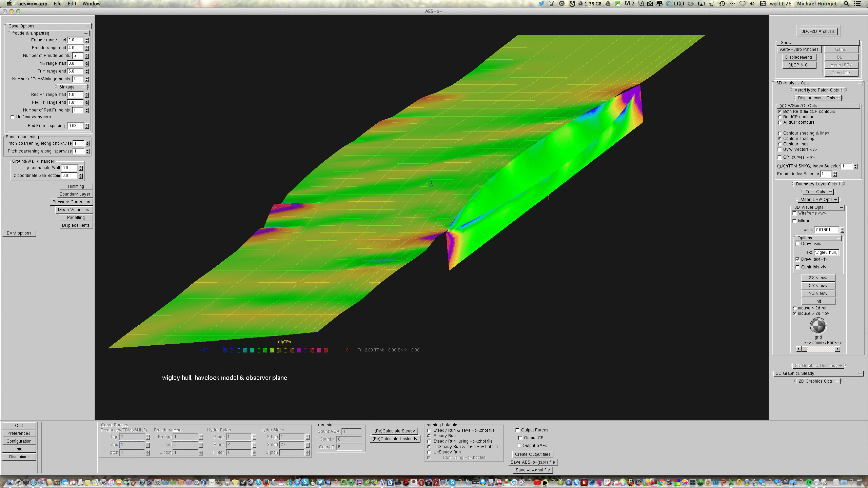The height and width of the screenshot is (488, 868).
Task: Open the 3D<>2D Analysis button
Action: tap(818, 32)
